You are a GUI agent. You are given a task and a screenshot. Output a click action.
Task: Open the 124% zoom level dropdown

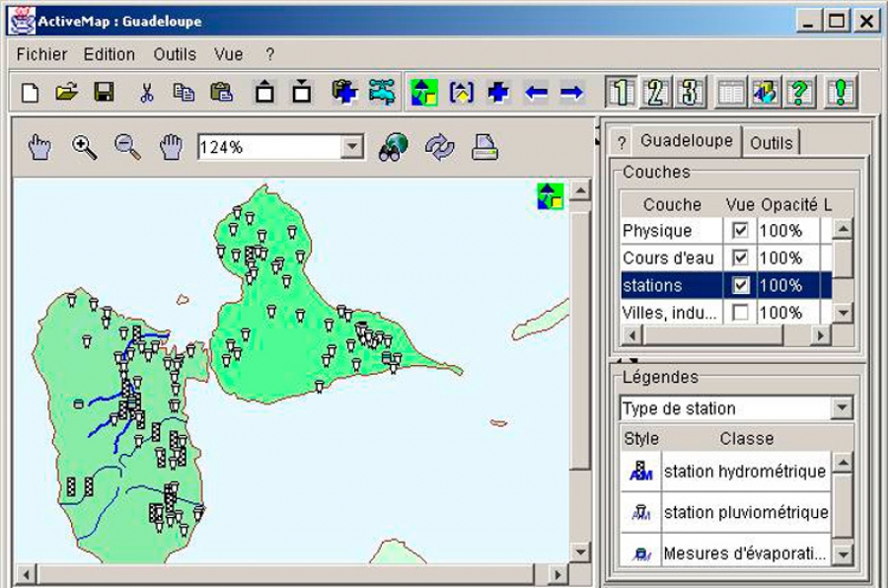coord(352,147)
